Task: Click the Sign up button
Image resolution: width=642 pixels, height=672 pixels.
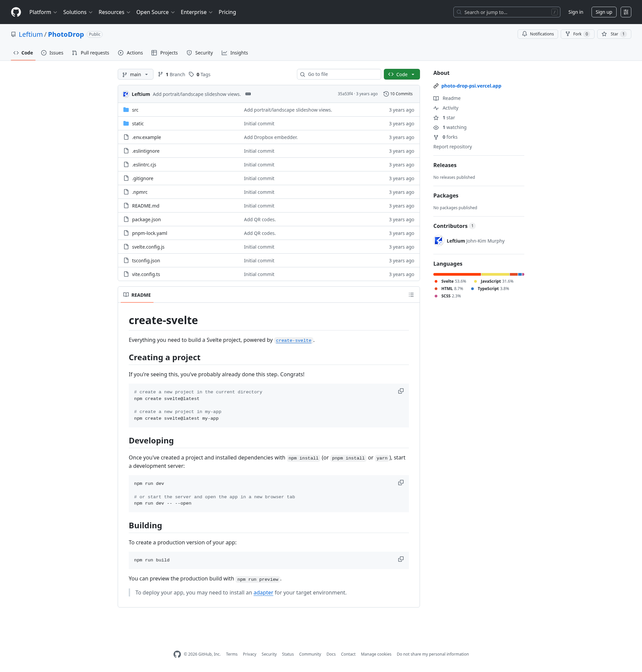Action: 604,12
